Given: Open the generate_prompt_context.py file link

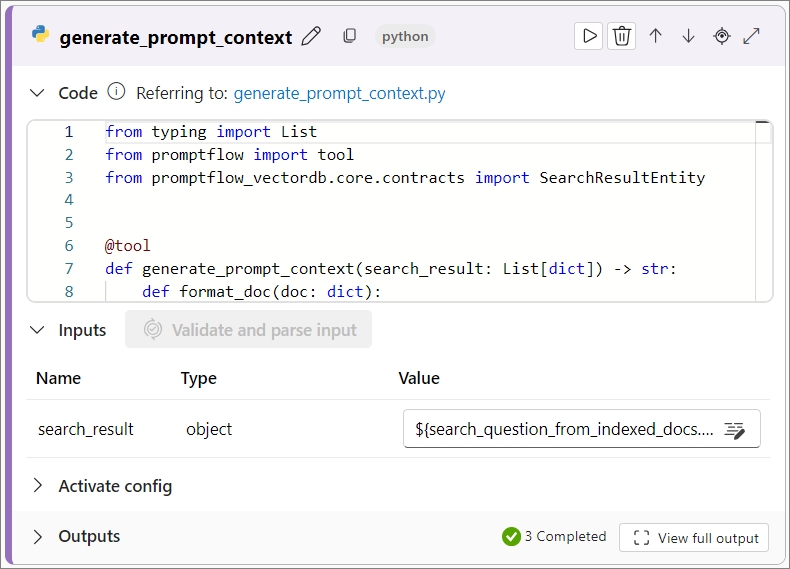Looking at the screenshot, I should point(339,93).
